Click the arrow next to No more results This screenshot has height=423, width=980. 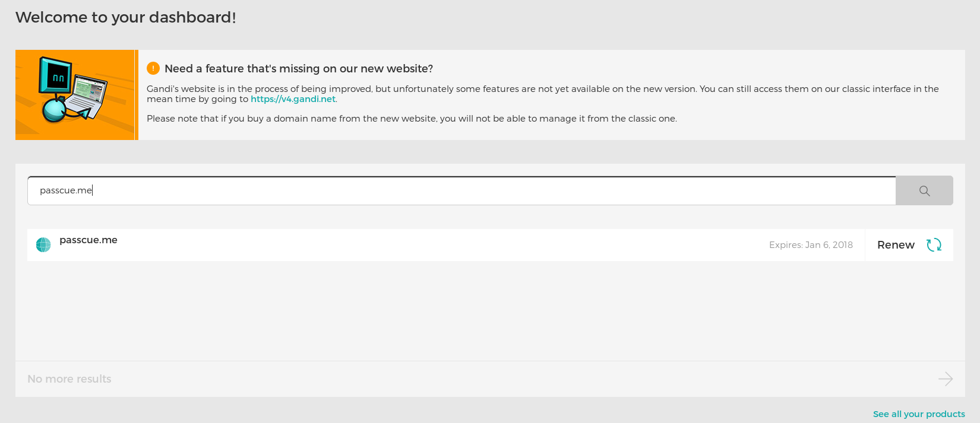tap(946, 379)
